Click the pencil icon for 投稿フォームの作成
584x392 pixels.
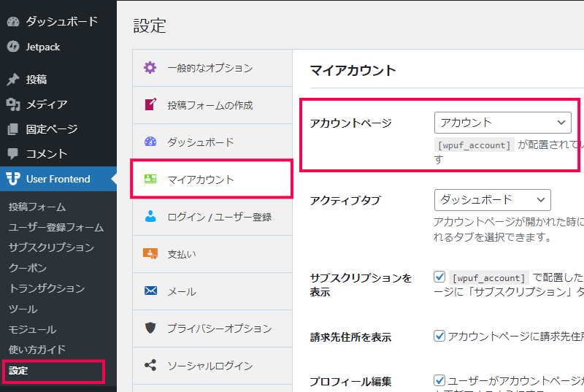coord(150,104)
